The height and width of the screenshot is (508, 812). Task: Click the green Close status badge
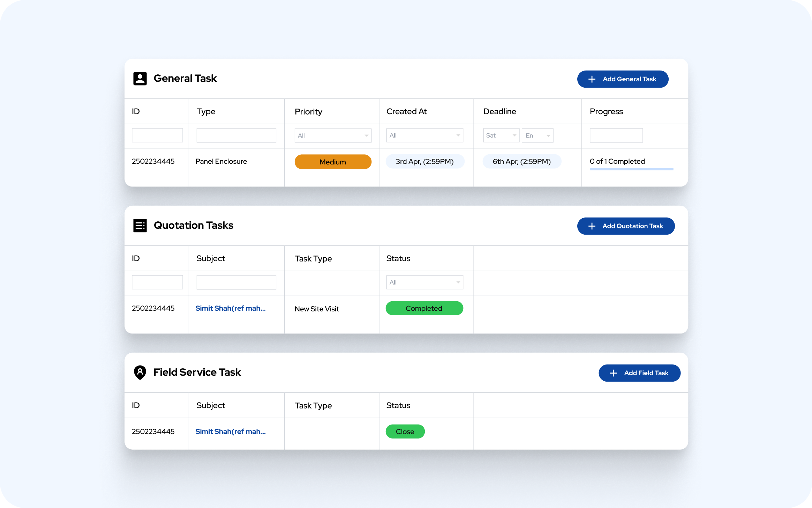405,432
